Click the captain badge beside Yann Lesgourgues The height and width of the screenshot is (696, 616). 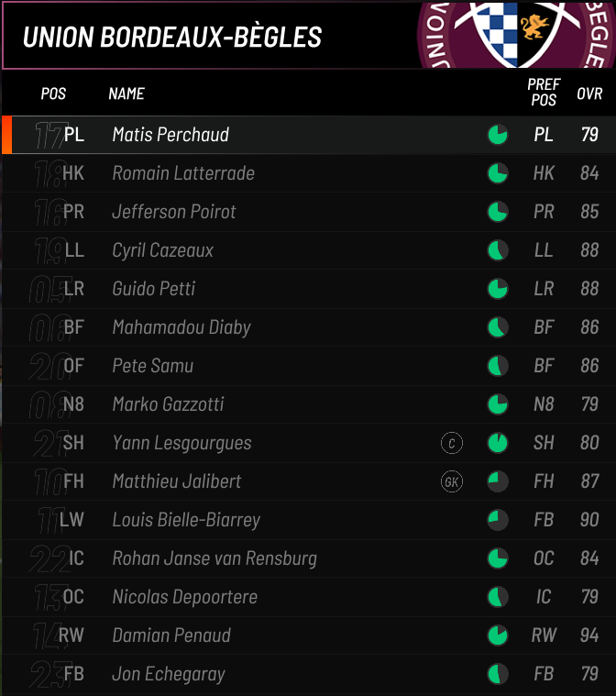[x=452, y=444]
